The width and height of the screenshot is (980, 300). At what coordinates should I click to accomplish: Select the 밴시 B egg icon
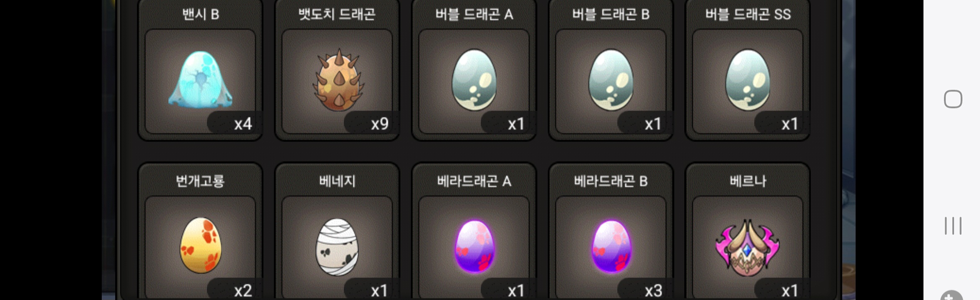(x=200, y=79)
